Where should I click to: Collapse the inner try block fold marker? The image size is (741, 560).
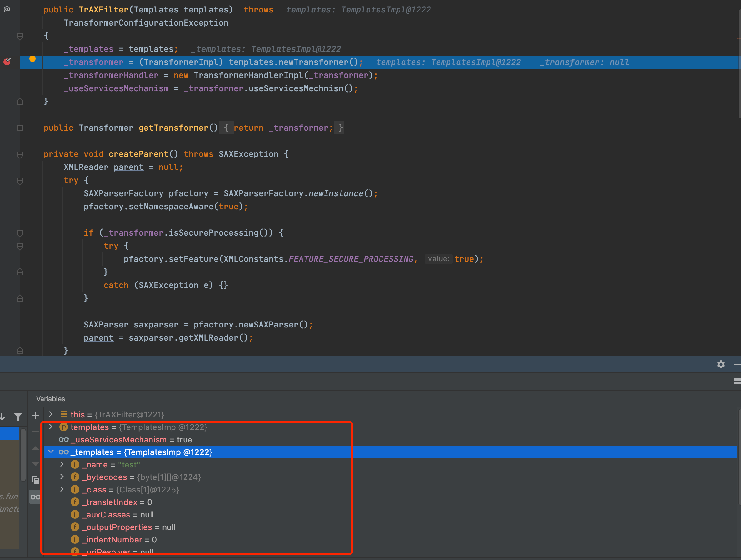point(20,246)
